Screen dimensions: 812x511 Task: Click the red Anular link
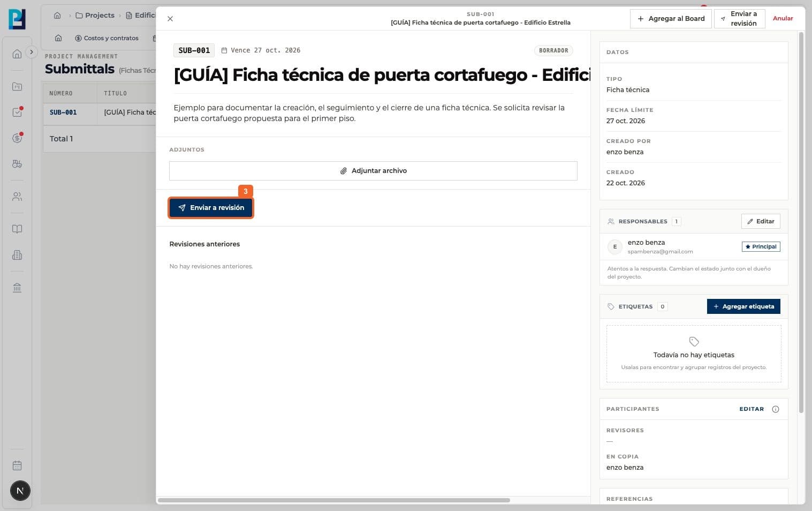(x=783, y=18)
